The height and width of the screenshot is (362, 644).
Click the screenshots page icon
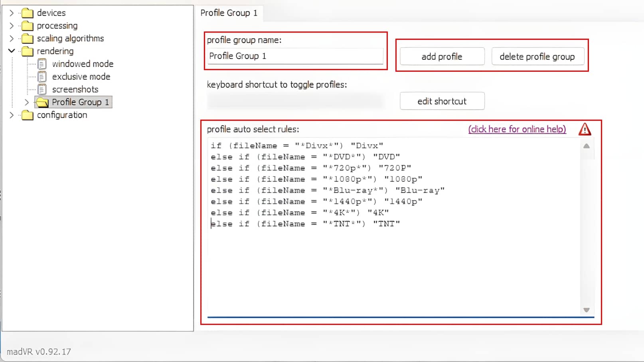[42, 90]
